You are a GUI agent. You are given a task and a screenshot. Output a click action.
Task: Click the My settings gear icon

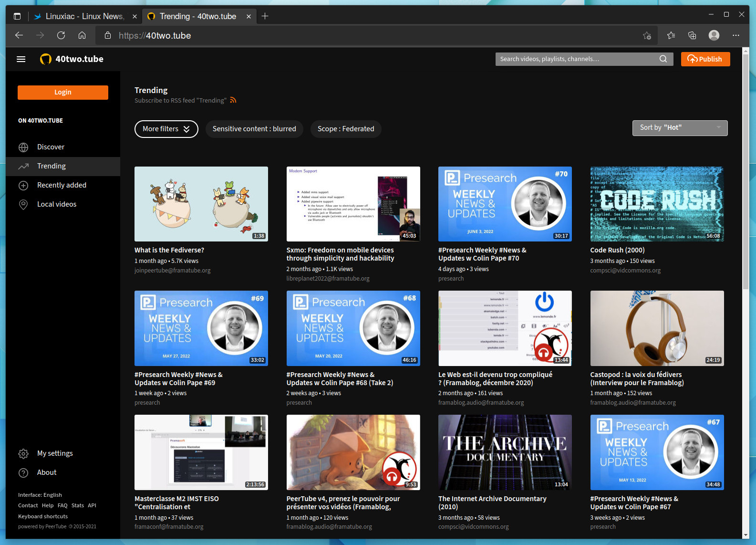[x=23, y=454]
